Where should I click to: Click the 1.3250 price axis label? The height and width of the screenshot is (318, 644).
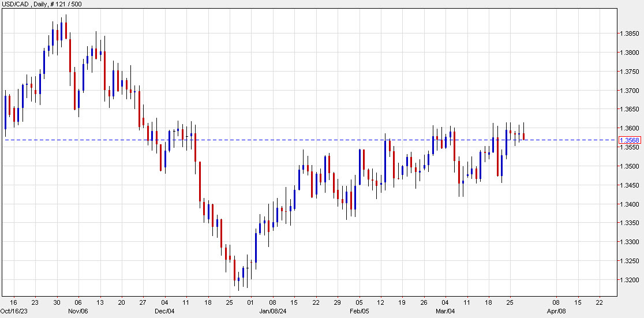[x=629, y=261]
